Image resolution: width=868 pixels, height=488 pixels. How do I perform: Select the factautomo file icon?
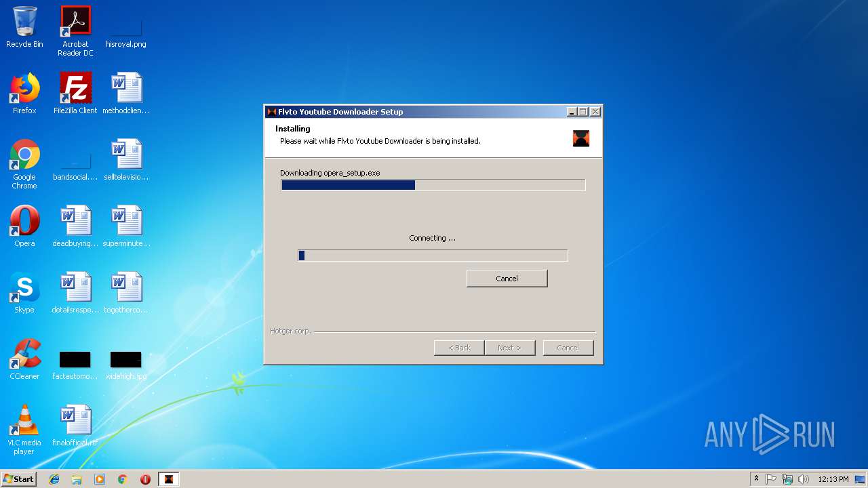pyautogui.click(x=75, y=365)
